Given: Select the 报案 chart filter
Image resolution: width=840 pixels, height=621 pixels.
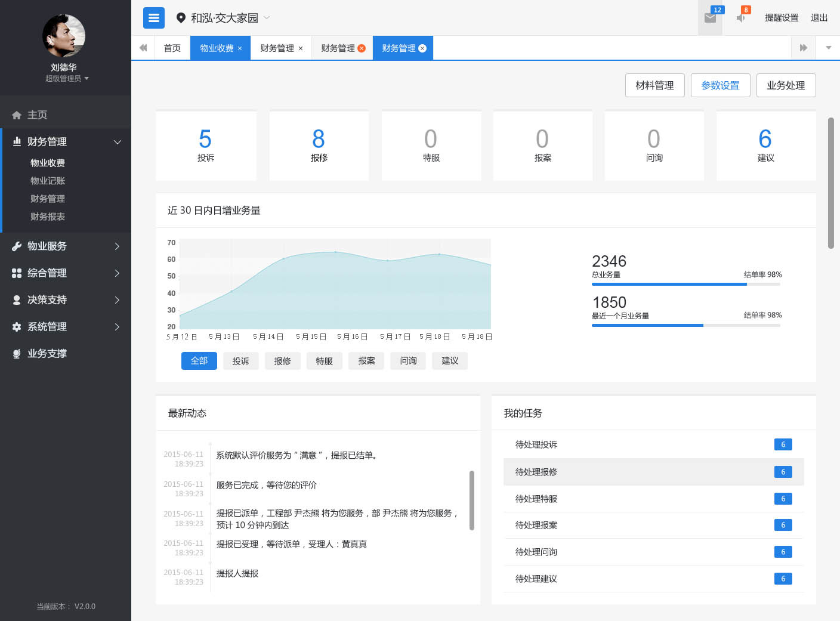Looking at the screenshot, I should click(366, 361).
